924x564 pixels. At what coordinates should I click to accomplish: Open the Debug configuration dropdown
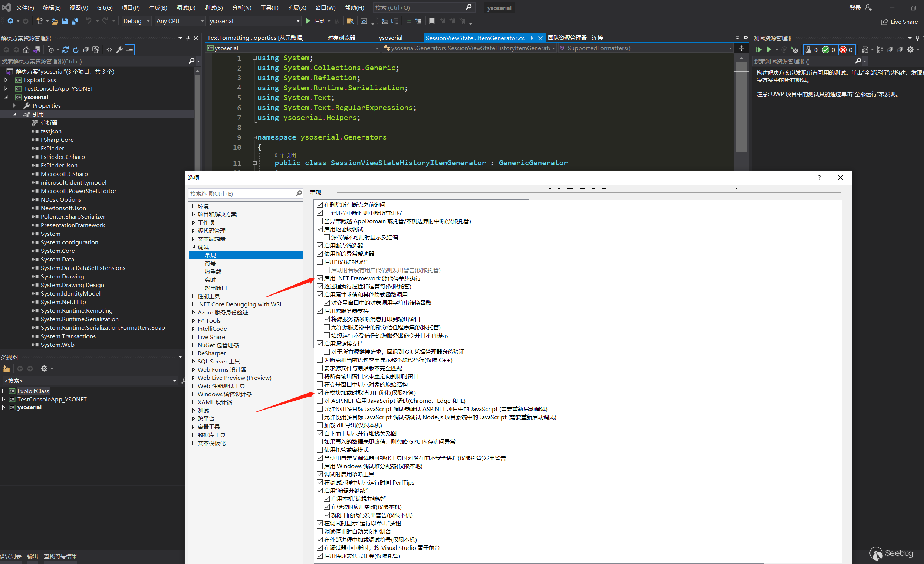pos(137,21)
